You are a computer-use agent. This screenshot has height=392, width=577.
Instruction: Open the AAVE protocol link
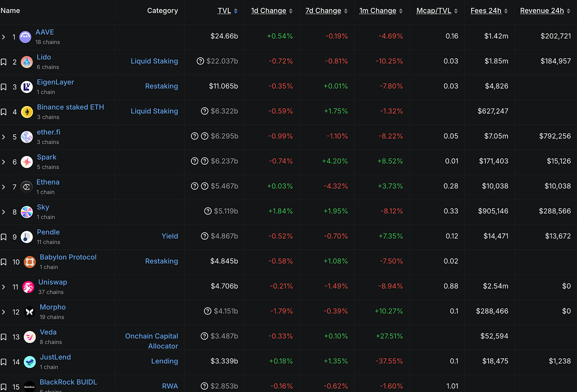[x=45, y=32]
